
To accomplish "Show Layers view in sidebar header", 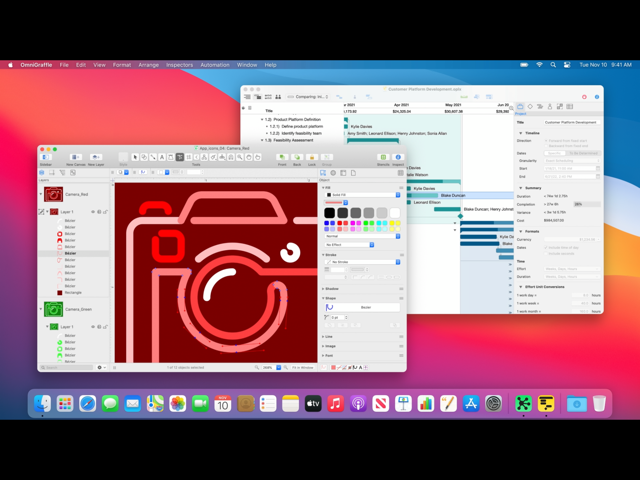I will 42,173.
